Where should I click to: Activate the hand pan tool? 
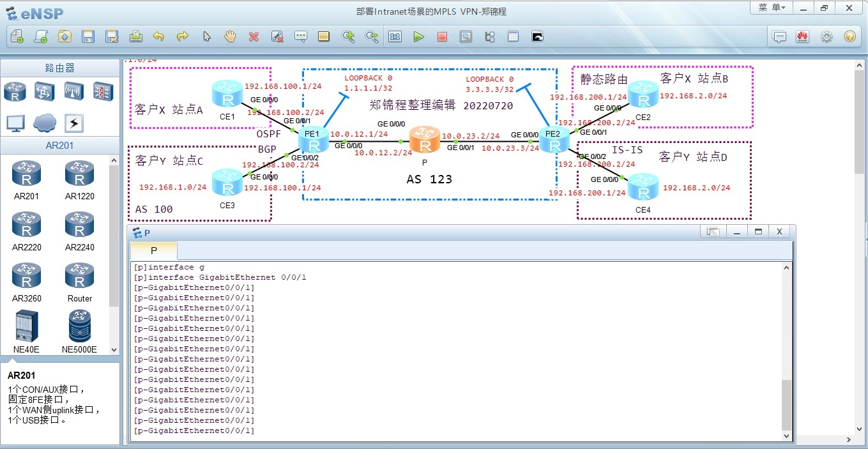tap(230, 37)
